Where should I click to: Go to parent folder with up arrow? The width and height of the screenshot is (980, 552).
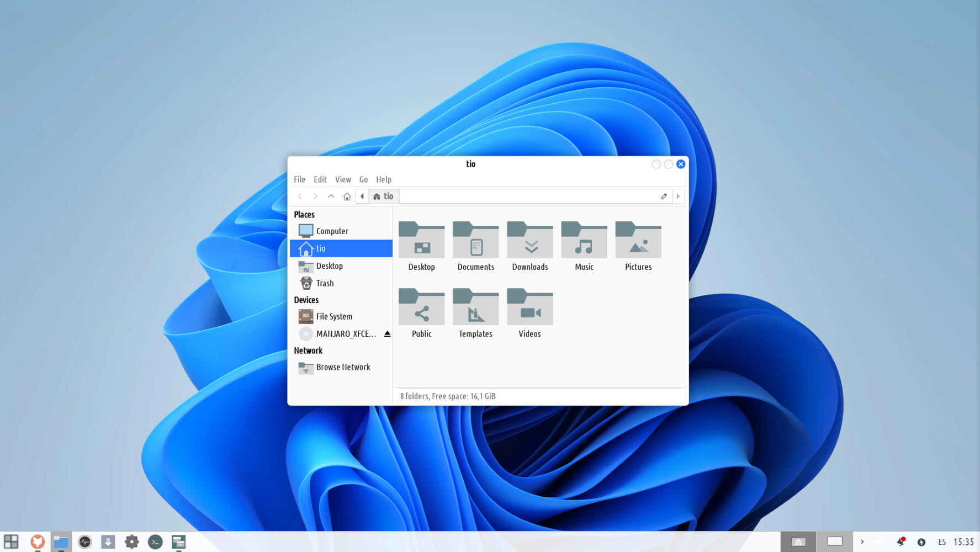click(331, 197)
